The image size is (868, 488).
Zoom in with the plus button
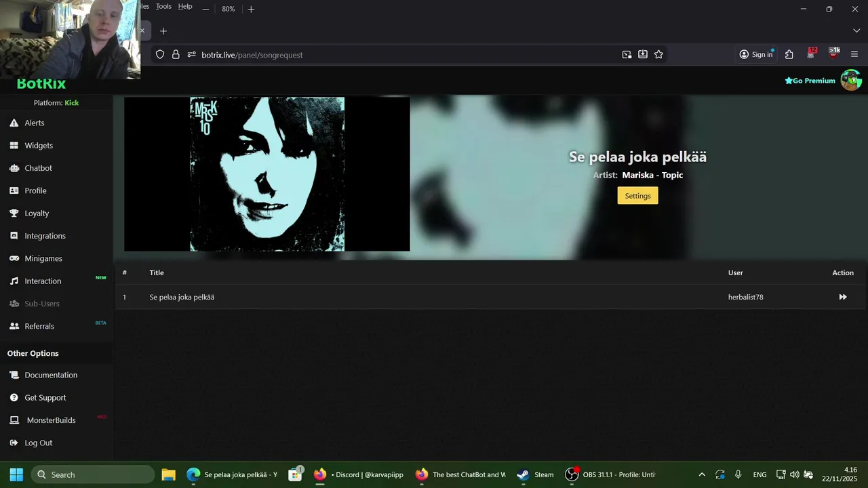[251, 9]
